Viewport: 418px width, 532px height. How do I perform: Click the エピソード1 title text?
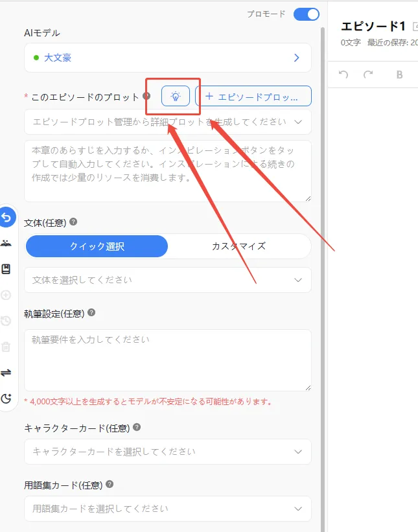373,26
